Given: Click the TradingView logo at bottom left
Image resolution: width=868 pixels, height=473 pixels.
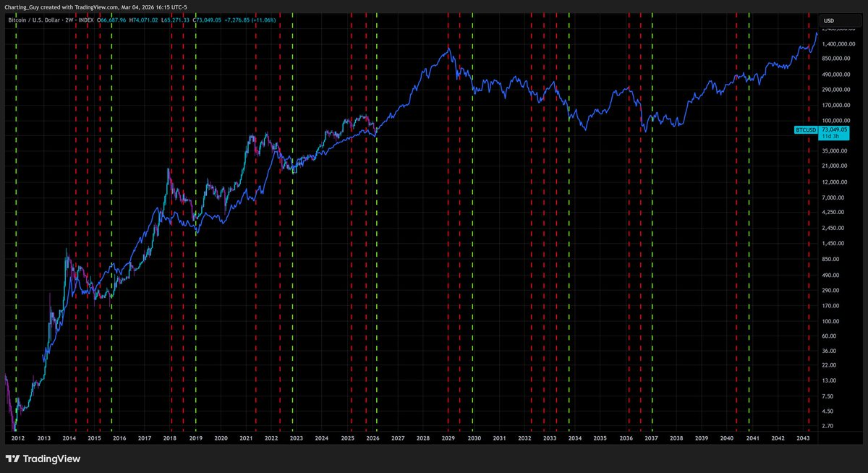Looking at the screenshot, I should [43, 459].
